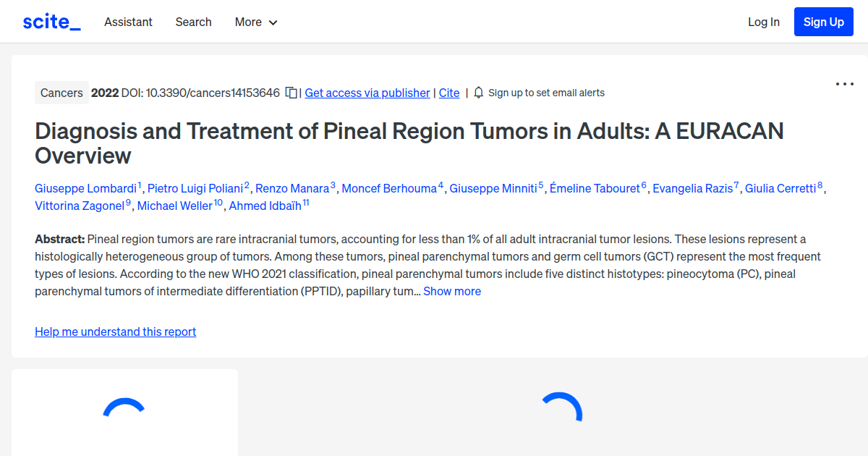The image size is (868, 456).
Task: Open Get access via publisher
Action: coord(367,93)
